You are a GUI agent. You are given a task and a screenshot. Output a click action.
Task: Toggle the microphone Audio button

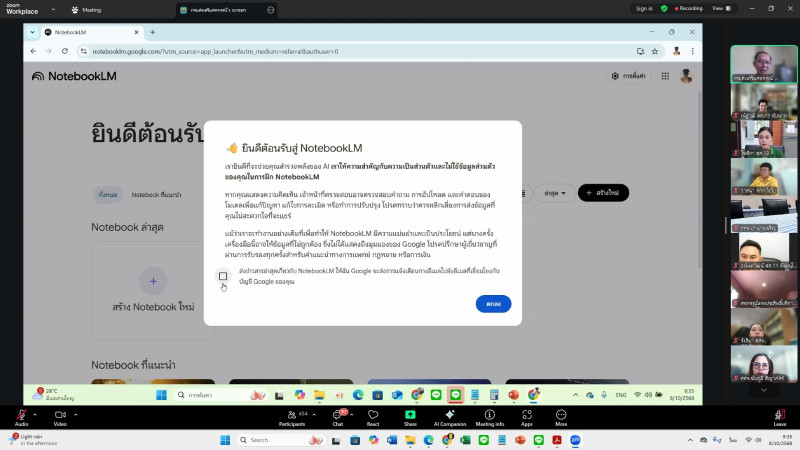(21, 415)
